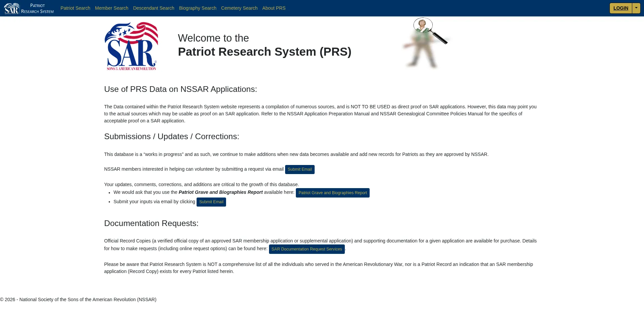This screenshot has height=333, width=644.
Task: Click Submit Email button for volunteer requests
Action: [x=300, y=169]
